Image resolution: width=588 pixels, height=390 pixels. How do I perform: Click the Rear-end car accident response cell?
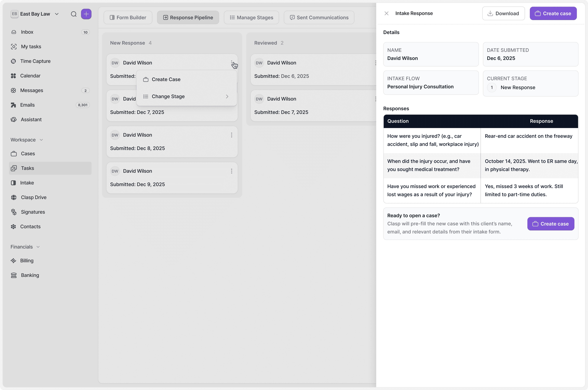tap(529, 141)
